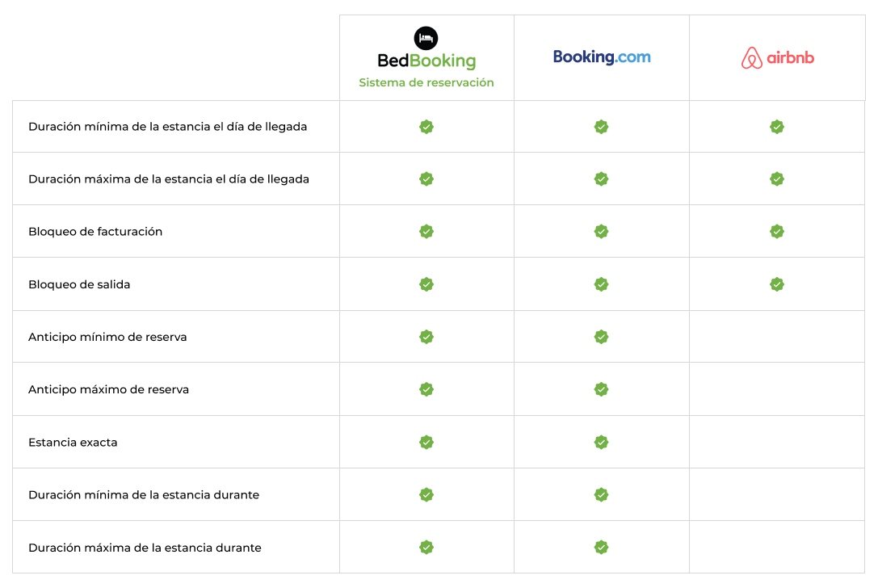The image size is (878, 588).
Task: Click airbnb checkmark for Duración máxima día de llegada
Action: click(x=777, y=179)
